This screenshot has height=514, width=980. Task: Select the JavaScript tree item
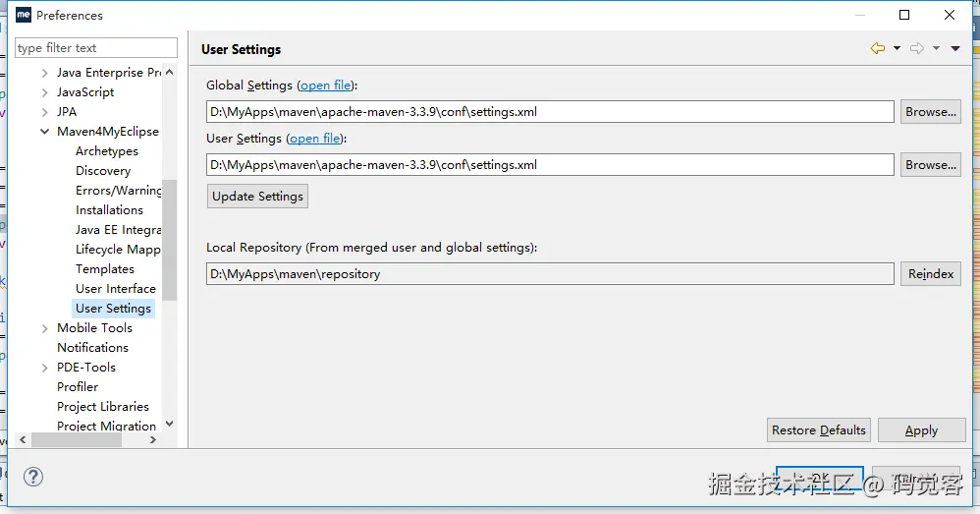pos(85,92)
